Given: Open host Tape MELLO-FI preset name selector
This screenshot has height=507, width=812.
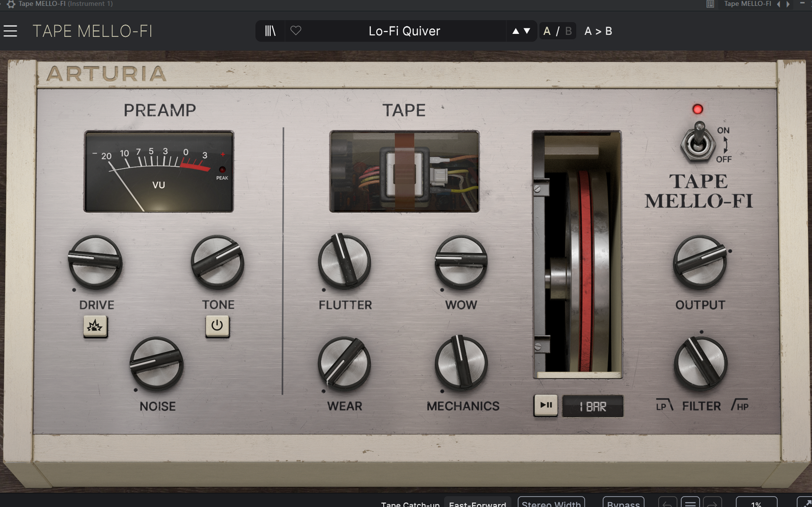Looking at the screenshot, I should [748, 4].
